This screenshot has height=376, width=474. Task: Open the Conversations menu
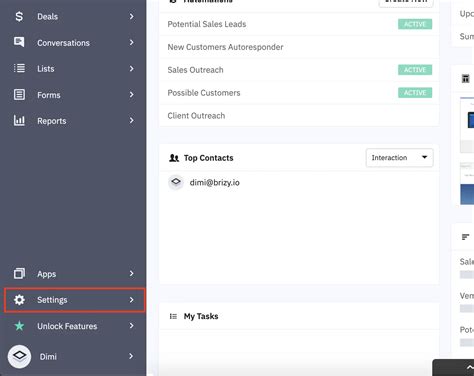tap(73, 42)
